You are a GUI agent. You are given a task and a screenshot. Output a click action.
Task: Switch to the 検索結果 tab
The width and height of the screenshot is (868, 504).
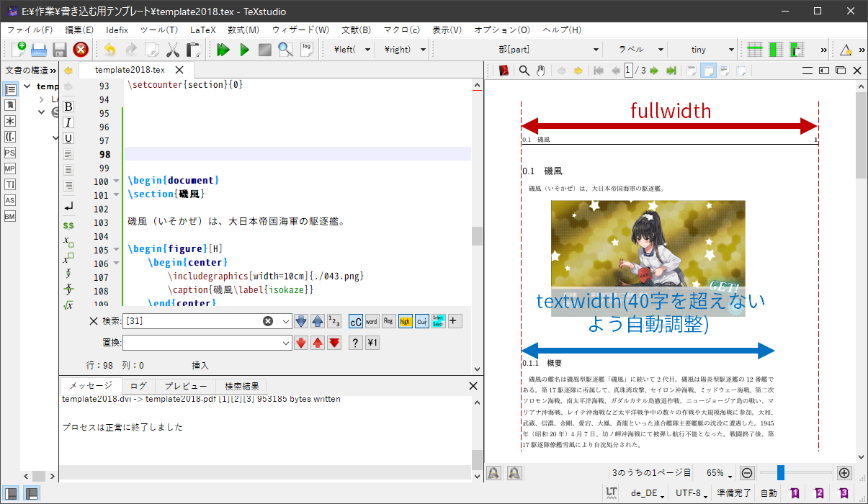pos(241,386)
